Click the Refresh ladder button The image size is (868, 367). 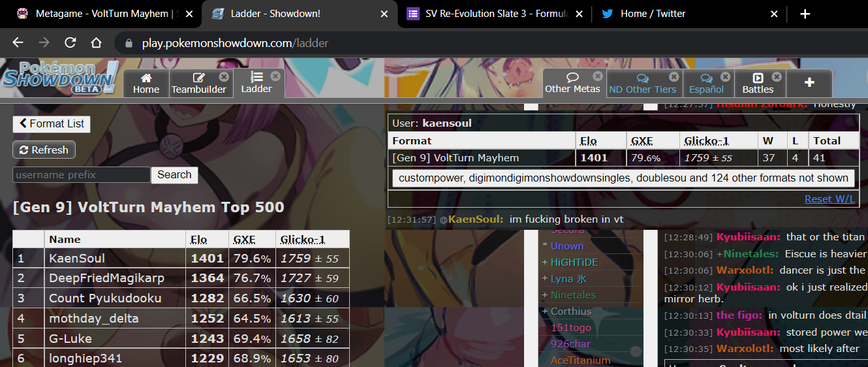(44, 150)
